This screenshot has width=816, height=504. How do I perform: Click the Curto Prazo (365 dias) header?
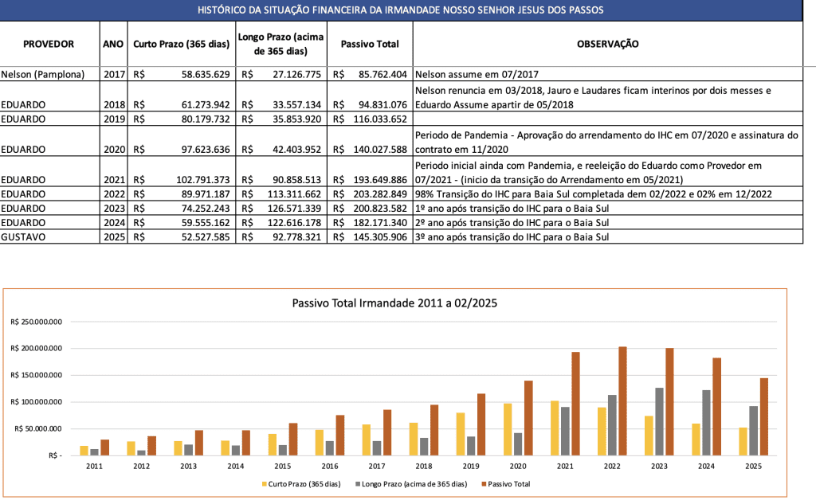click(182, 45)
